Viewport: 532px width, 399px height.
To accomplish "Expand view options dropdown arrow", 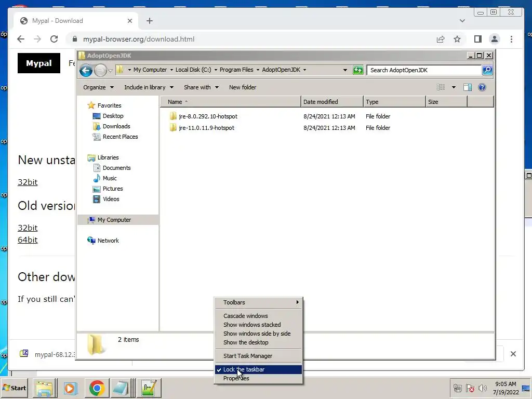I will tap(454, 87).
